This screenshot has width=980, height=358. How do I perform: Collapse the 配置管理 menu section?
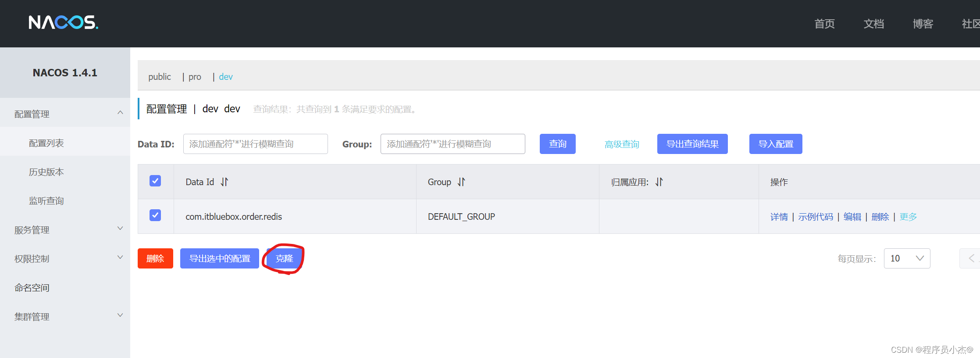65,114
